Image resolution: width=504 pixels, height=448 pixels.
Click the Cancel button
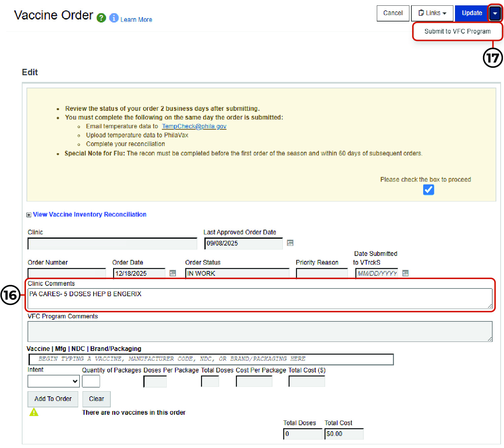(393, 13)
